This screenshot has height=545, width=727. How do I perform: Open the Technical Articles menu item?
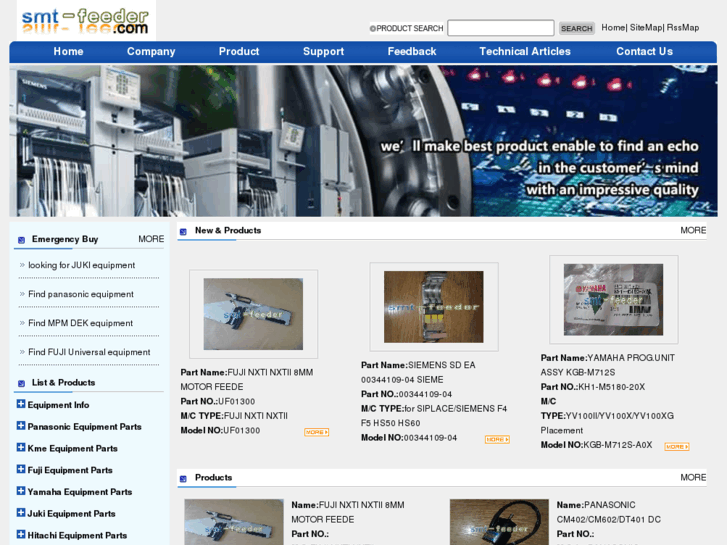point(525,51)
